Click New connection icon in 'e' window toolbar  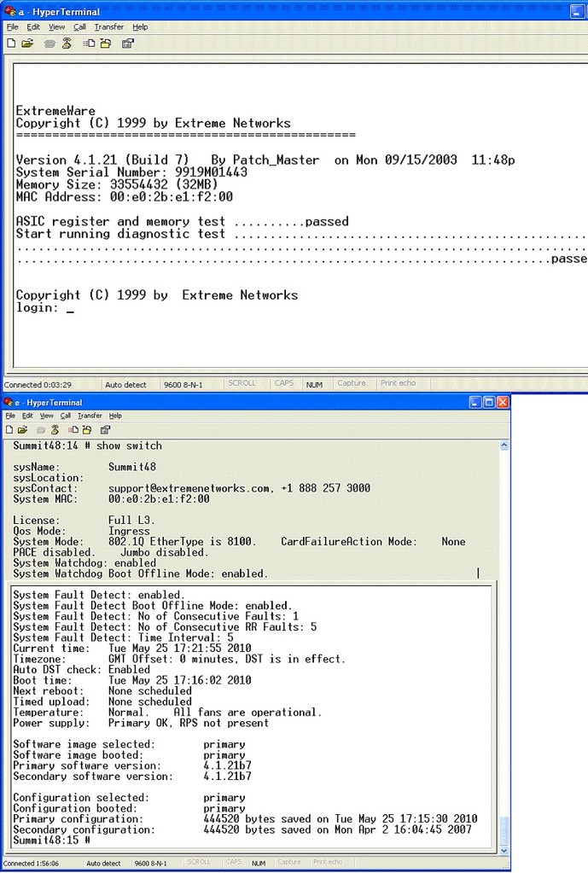click(x=9, y=430)
